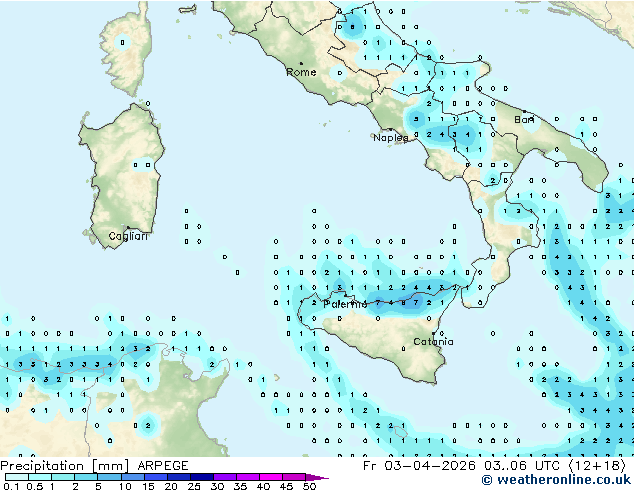
Task: Click the Naples city label
Action: (391, 138)
